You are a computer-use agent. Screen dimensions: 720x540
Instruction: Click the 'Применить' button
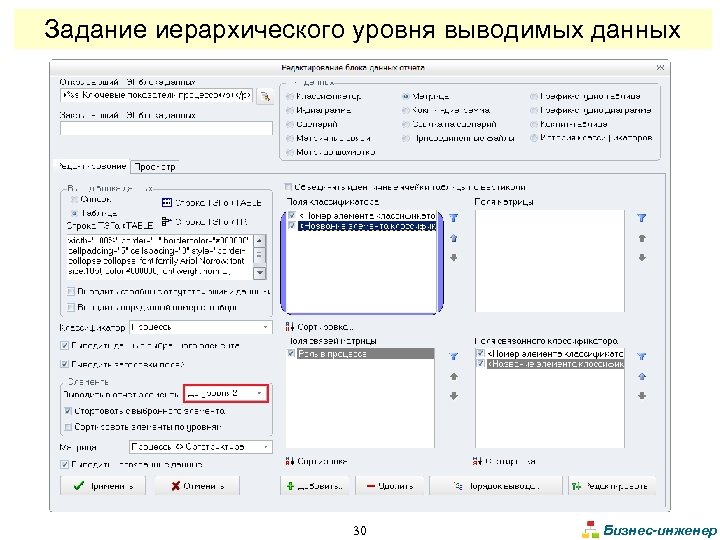click(x=102, y=486)
